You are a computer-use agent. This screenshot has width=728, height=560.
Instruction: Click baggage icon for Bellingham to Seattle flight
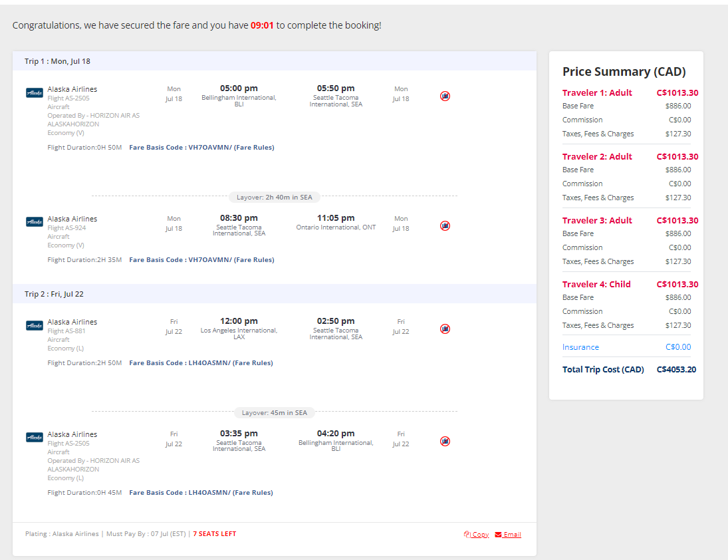point(445,96)
